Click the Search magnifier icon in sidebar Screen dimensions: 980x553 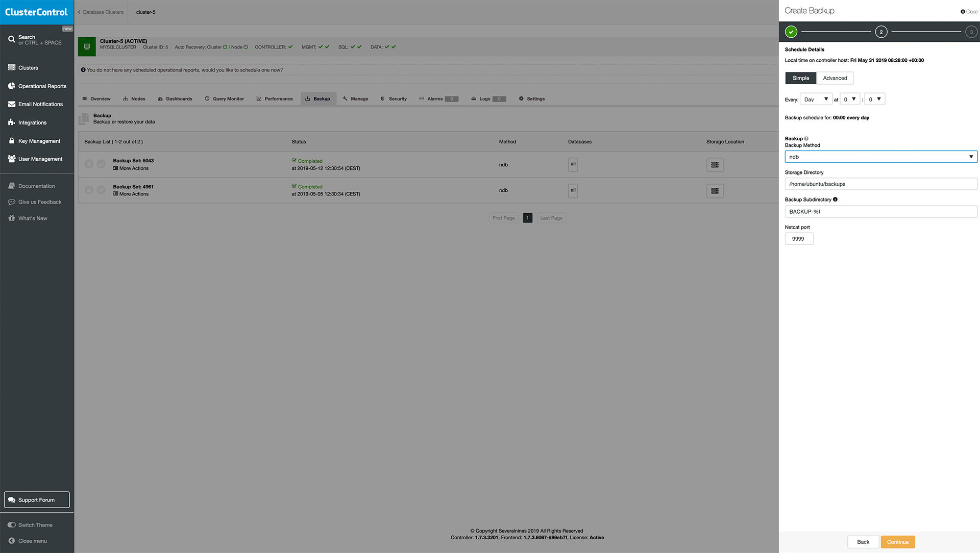coord(11,39)
